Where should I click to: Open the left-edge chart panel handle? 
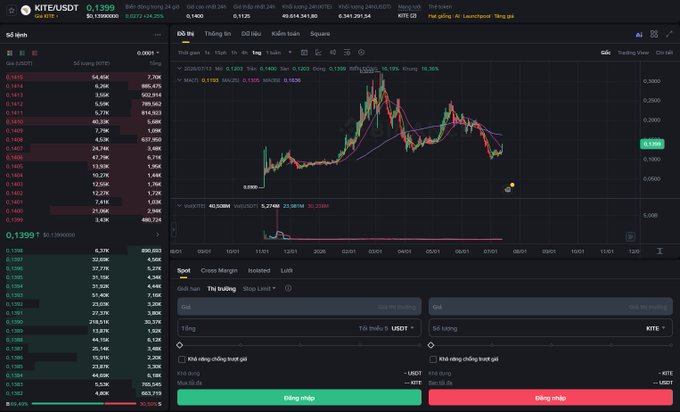point(174,230)
